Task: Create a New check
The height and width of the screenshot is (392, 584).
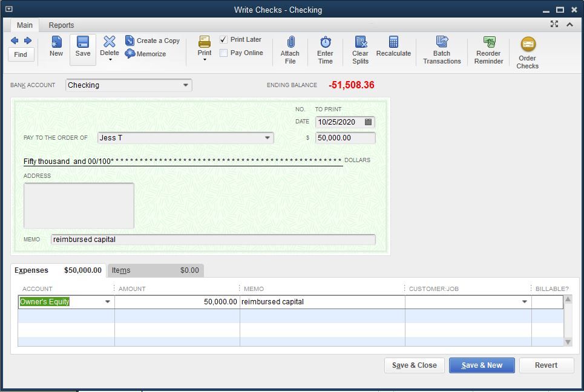Action: coord(56,46)
